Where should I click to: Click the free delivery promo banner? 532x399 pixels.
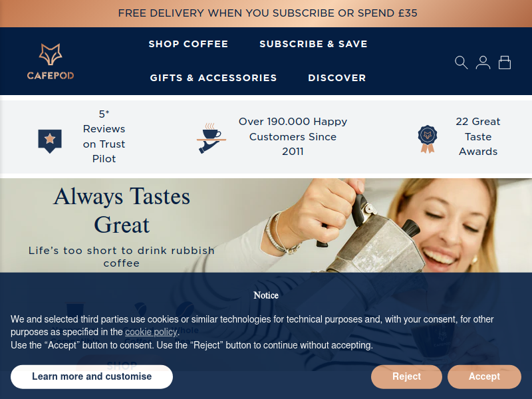coord(266,13)
